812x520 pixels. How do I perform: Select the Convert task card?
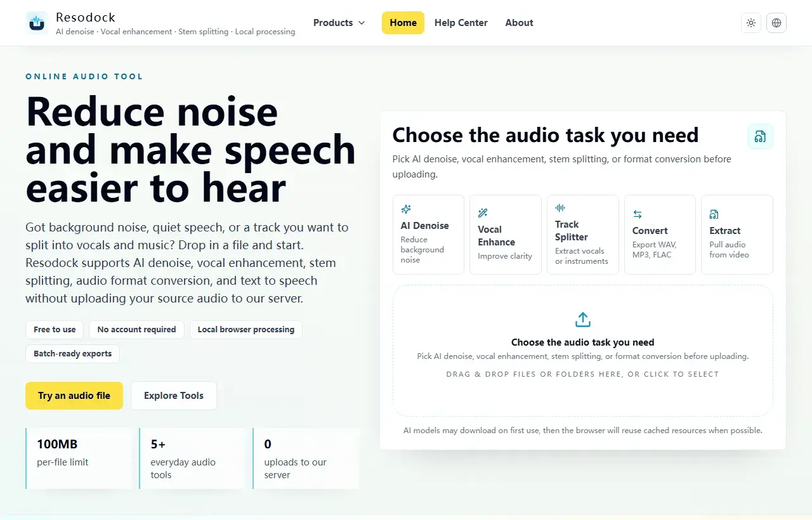tap(660, 235)
